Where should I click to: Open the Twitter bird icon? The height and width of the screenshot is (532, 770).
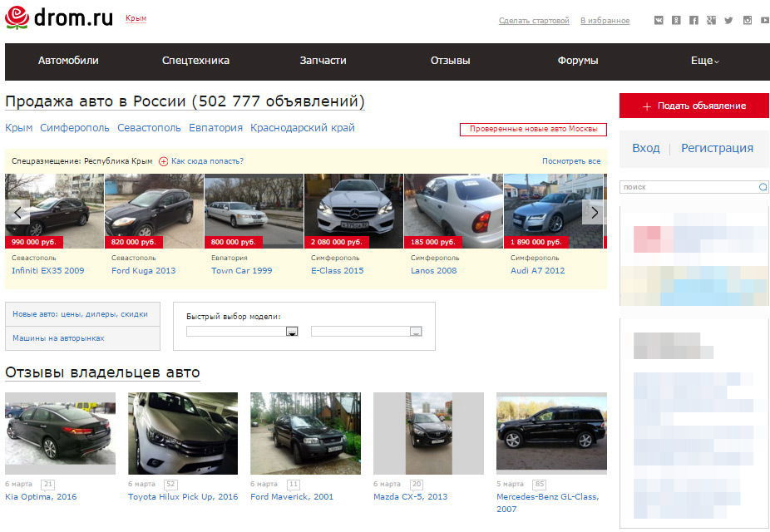point(728,20)
